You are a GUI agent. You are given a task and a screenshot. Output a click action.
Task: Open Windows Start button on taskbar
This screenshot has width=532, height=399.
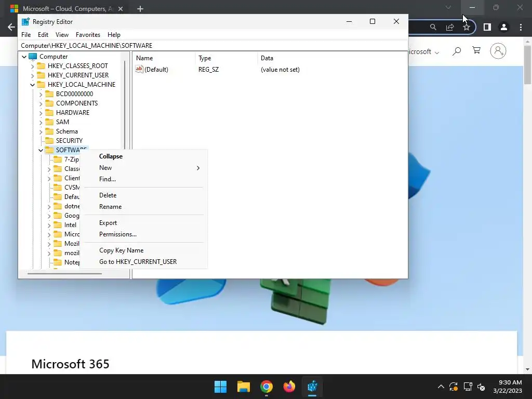[x=220, y=387]
